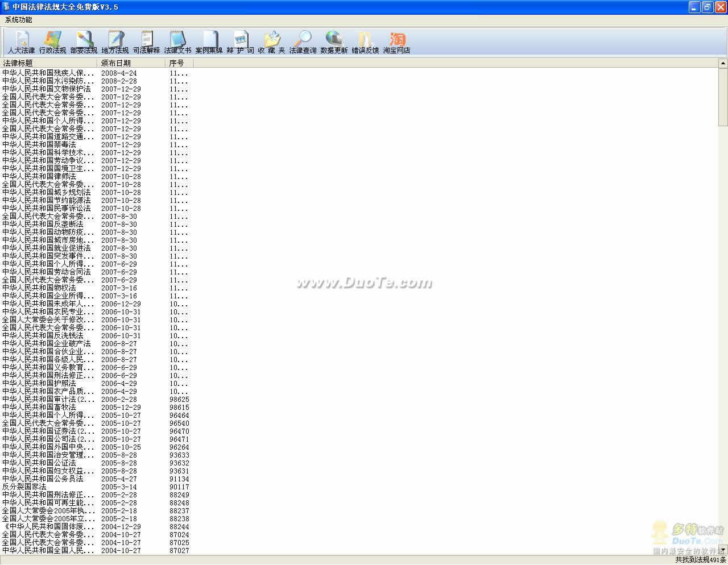Sort by 法律标题 column header
Viewport: 728px width, 565px height.
click(49, 63)
